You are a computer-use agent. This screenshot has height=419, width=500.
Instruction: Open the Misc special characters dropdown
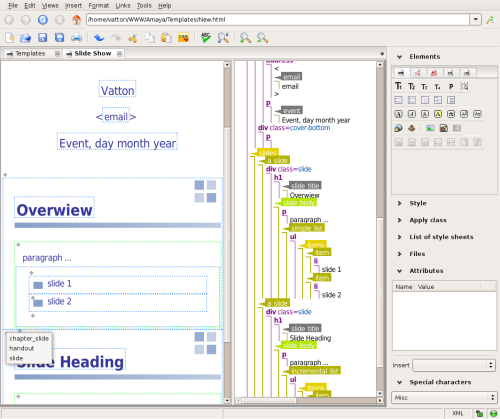tap(444, 397)
